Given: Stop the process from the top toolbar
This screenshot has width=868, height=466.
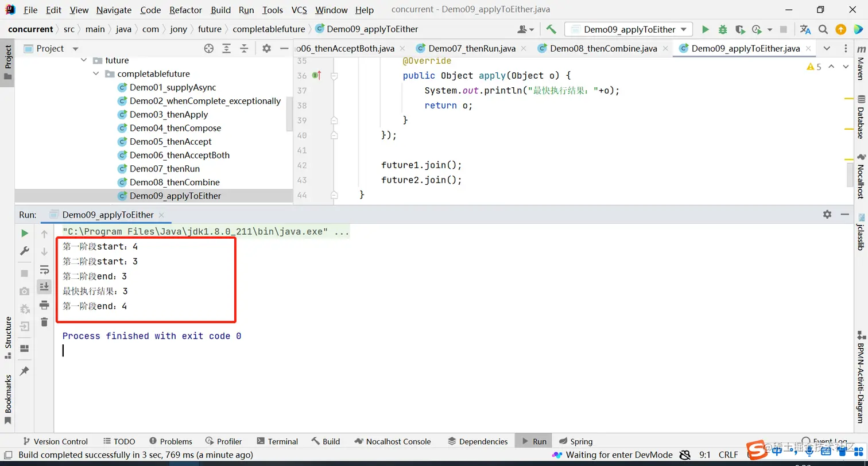Looking at the screenshot, I should tap(784, 29).
